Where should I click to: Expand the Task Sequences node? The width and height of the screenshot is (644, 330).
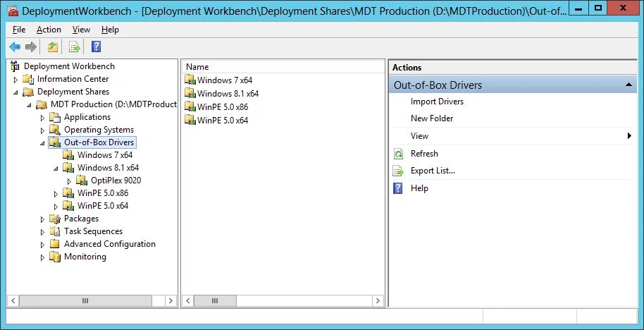coord(42,232)
